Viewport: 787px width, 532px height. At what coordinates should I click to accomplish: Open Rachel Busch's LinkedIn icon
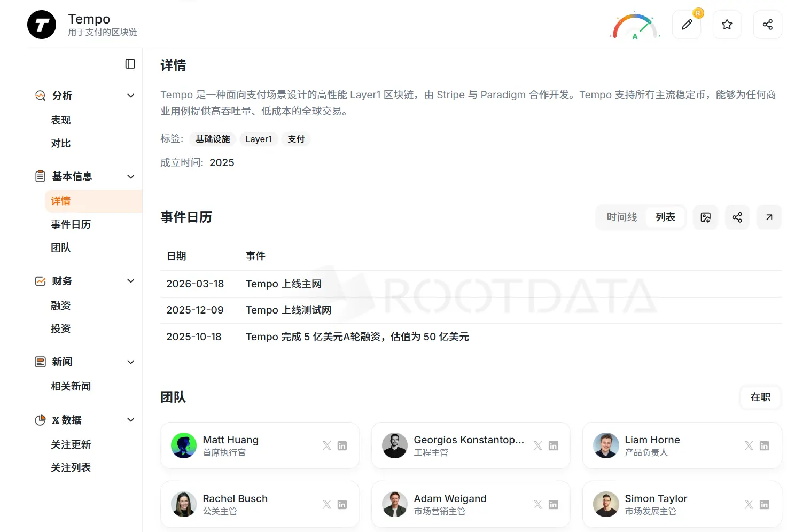[342, 504]
